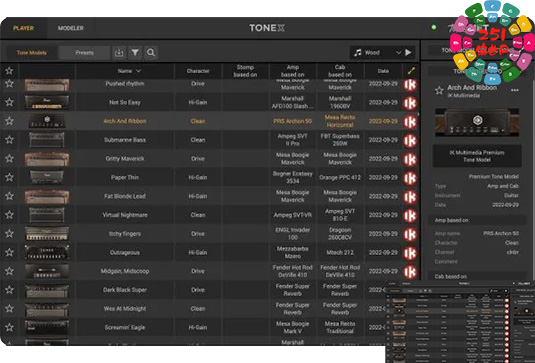Click the column resize pencil icon
This screenshot has height=363, width=535.
411,71
